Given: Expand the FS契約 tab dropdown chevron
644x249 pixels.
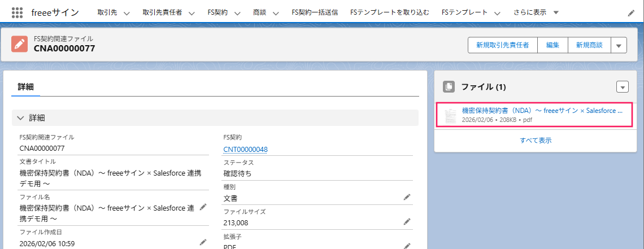Looking at the screenshot, I should [x=237, y=13].
